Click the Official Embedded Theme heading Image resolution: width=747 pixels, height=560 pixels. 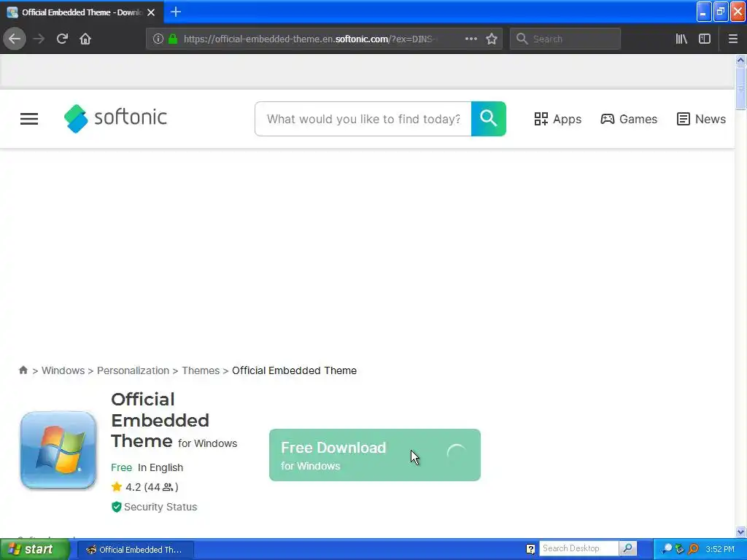coord(160,420)
